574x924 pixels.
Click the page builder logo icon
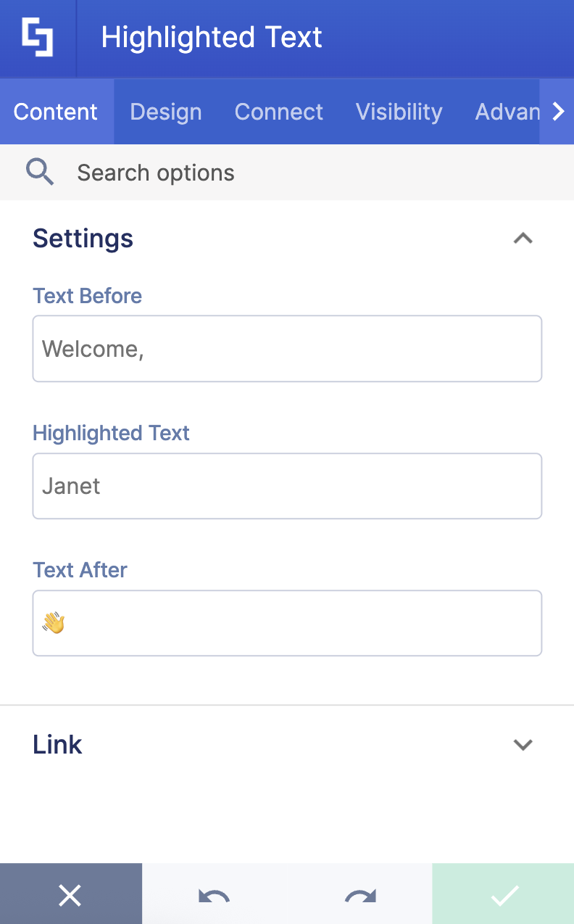(x=38, y=38)
